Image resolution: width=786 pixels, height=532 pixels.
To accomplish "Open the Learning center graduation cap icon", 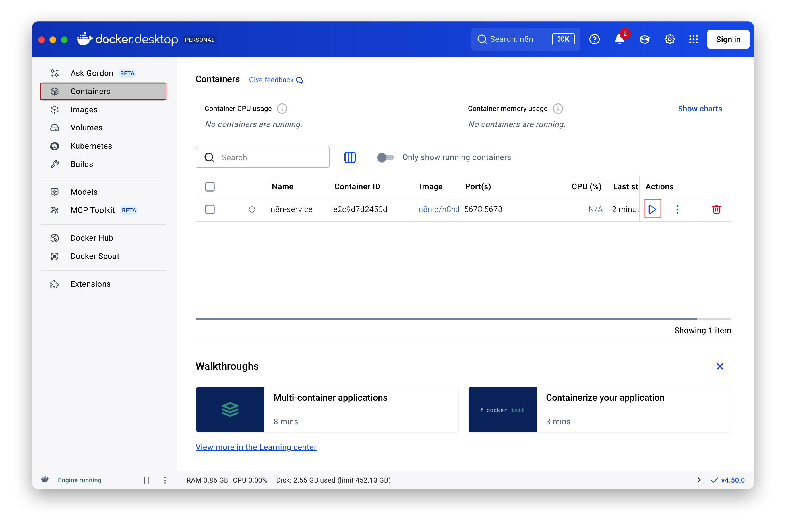I will 644,40.
